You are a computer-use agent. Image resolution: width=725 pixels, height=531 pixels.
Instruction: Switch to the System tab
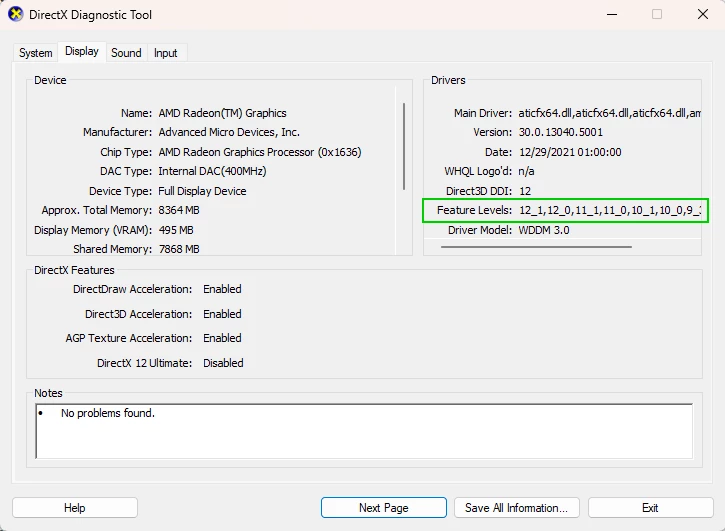click(36, 53)
